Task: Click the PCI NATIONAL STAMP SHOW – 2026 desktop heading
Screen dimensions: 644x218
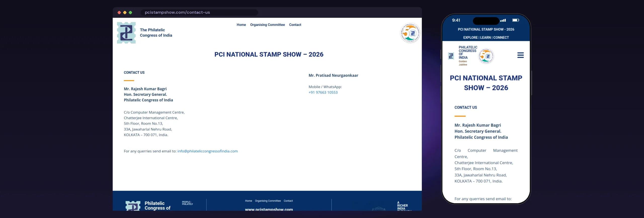Action: coord(269,55)
